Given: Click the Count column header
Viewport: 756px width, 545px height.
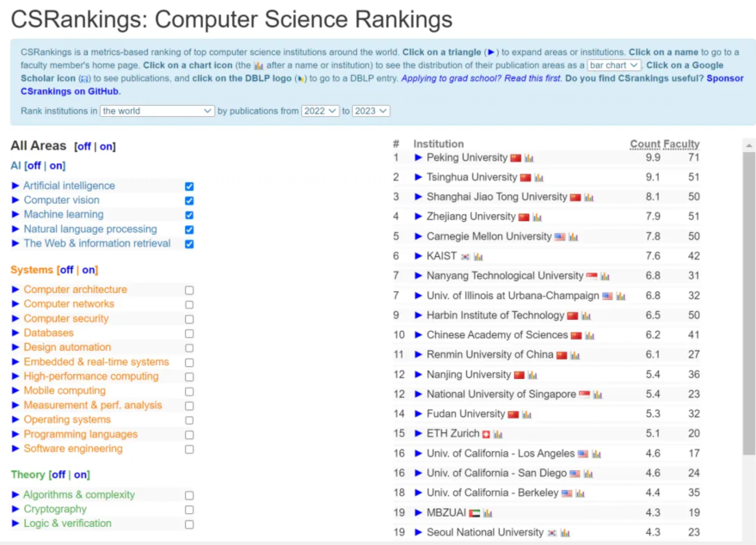Looking at the screenshot, I should (645, 144).
